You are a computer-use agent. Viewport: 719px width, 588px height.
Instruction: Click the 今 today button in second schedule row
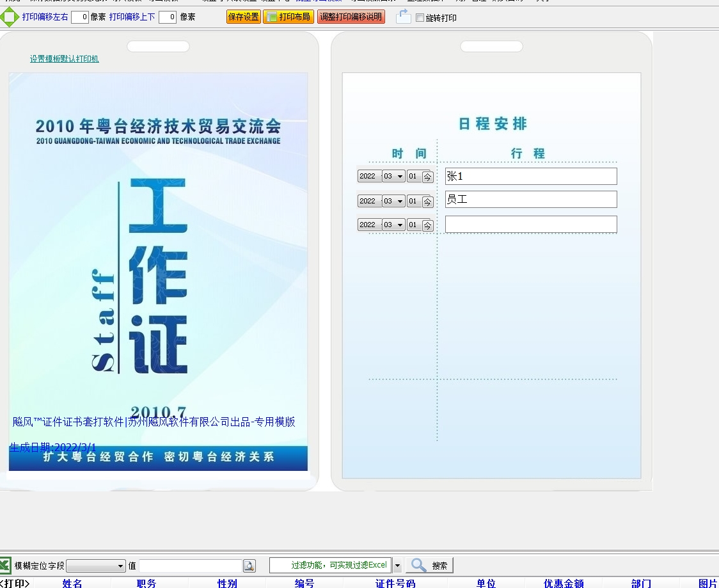click(x=428, y=202)
